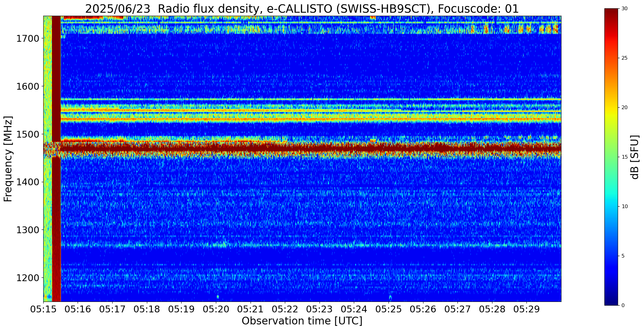Click the colorbar tick label 30
Screen dimensions: 644x330
[625, 9]
